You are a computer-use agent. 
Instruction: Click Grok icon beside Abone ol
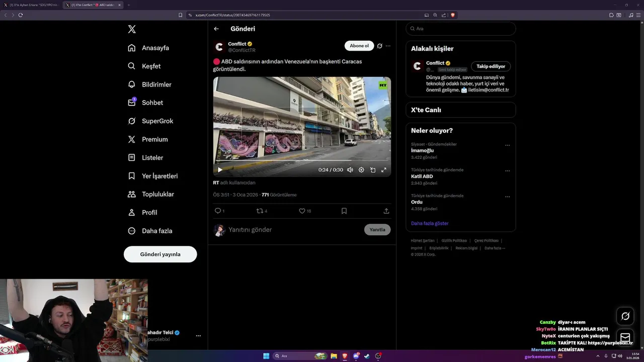(x=380, y=46)
